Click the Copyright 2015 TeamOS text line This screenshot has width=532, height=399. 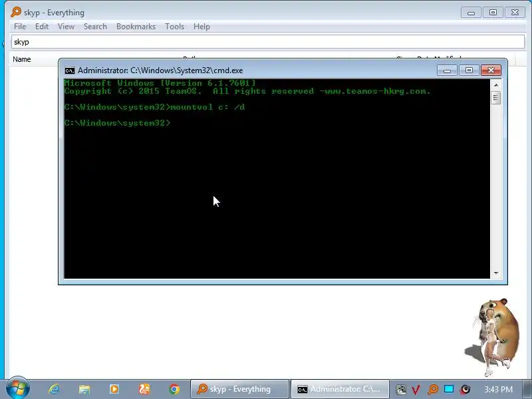click(247, 91)
